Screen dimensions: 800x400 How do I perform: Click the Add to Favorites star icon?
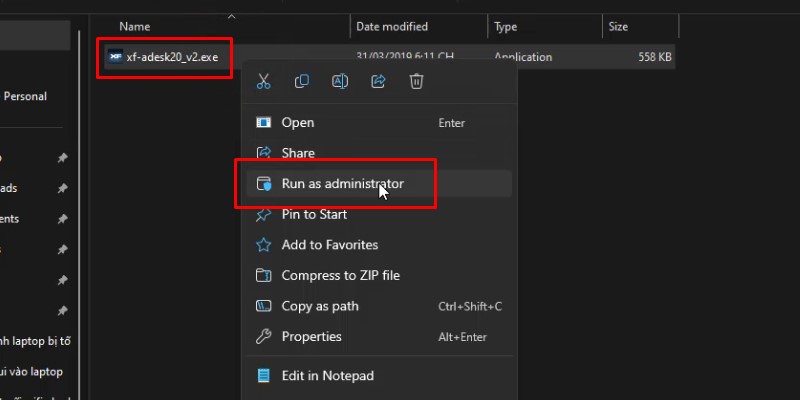[264, 245]
